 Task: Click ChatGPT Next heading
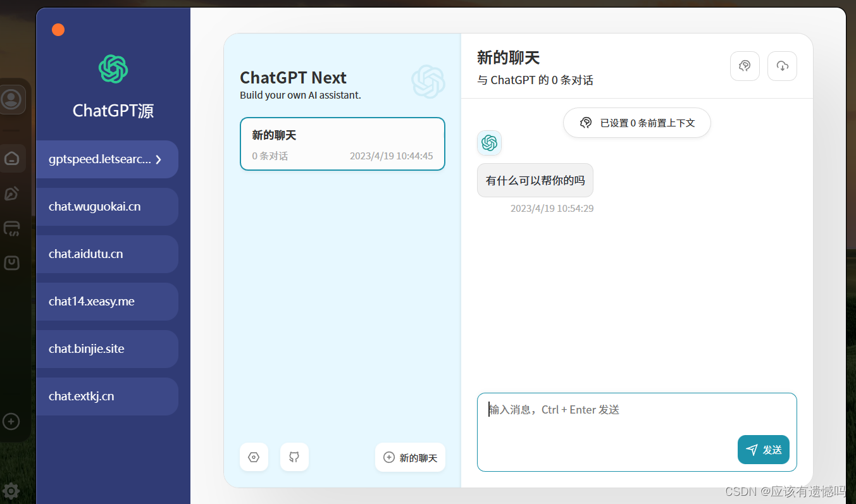(x=293, y=78)
